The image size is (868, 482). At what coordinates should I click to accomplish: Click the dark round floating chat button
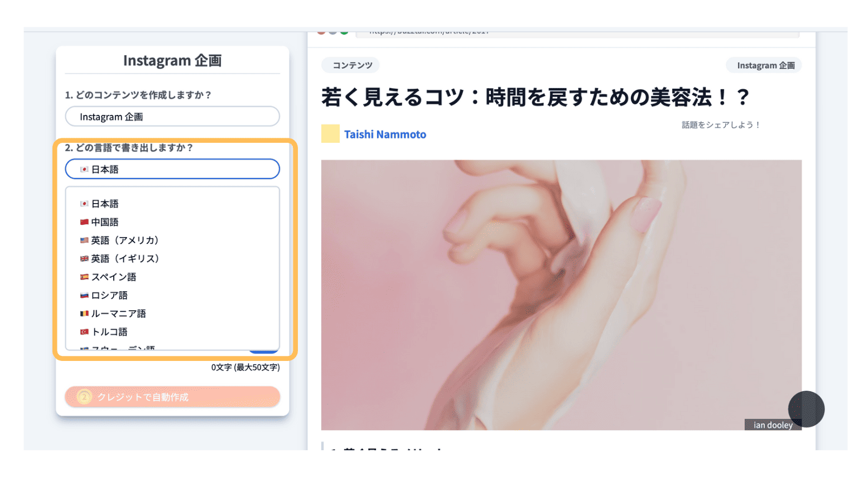point(806,409)
